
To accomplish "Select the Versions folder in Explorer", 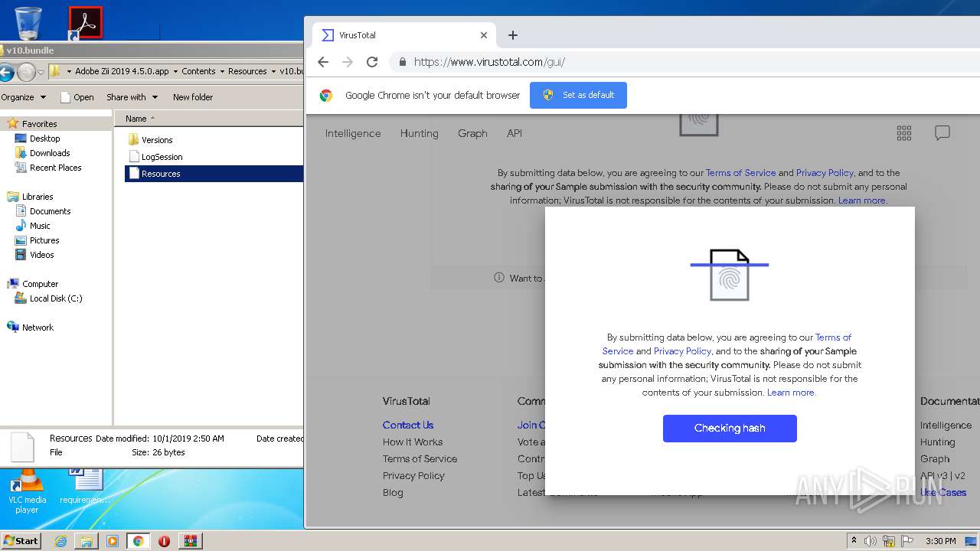I will tap(150, 140).
